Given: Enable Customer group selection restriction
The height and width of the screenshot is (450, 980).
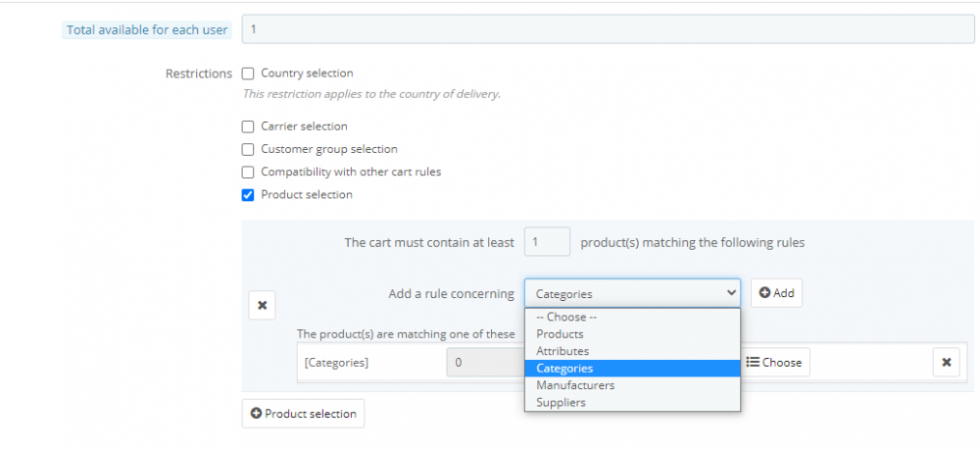Looking at the screenshot, I should click(248, 150).
